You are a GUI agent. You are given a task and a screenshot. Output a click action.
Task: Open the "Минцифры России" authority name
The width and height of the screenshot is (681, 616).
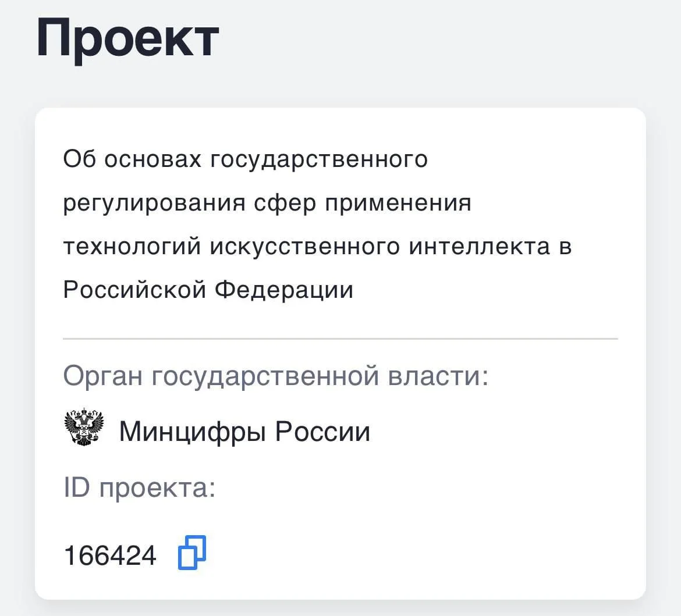pos(244,432)
